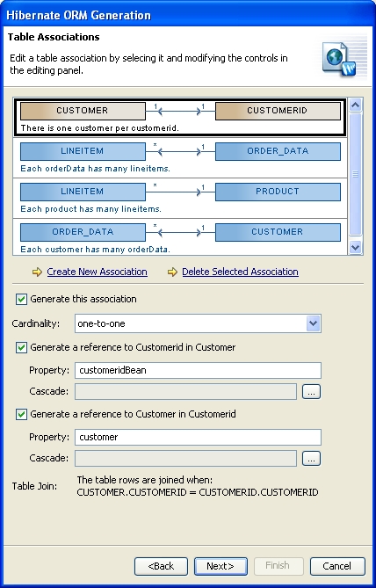This screenshot has height=588, width=376.
Task: Open the Cardinality dropdown arrow
Action: tap(313, 323)
